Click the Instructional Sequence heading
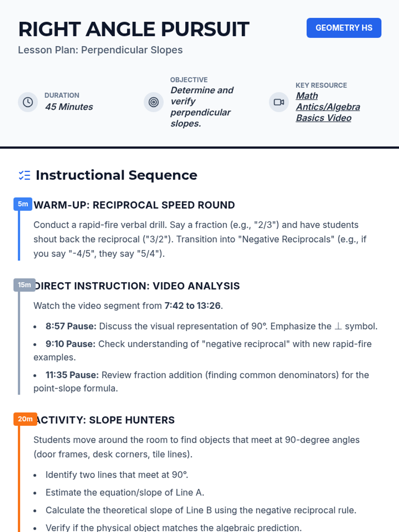This screenshot has width=399, height=532. (116, 175)
